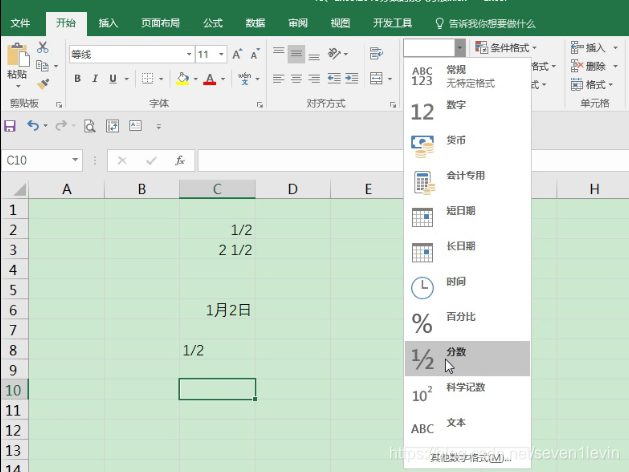Apply yellow fill color bucket
This screenshot has width=629, height=472.
(183, 79)
